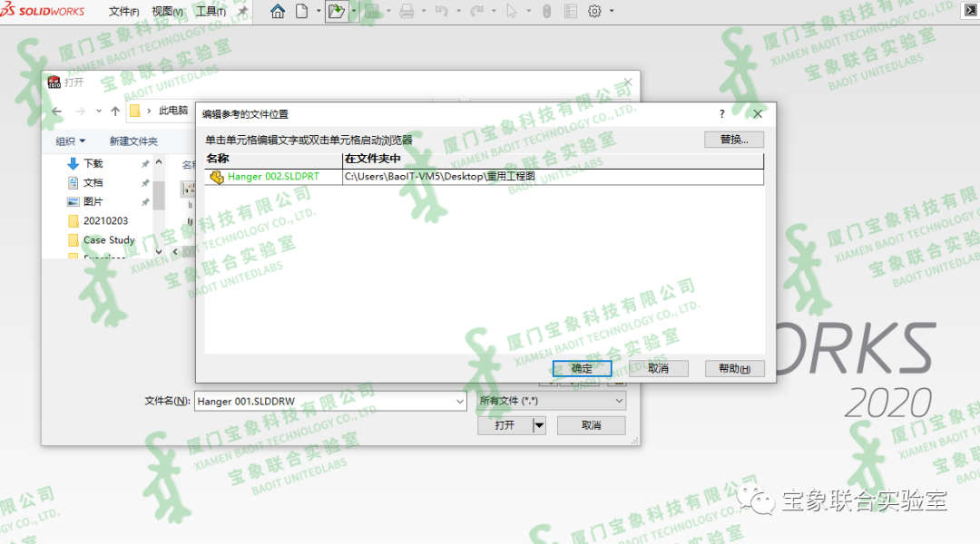Click the 名称 column header
Screen dimensions: 980x544
pyautogui.click(x=273, y=159)
